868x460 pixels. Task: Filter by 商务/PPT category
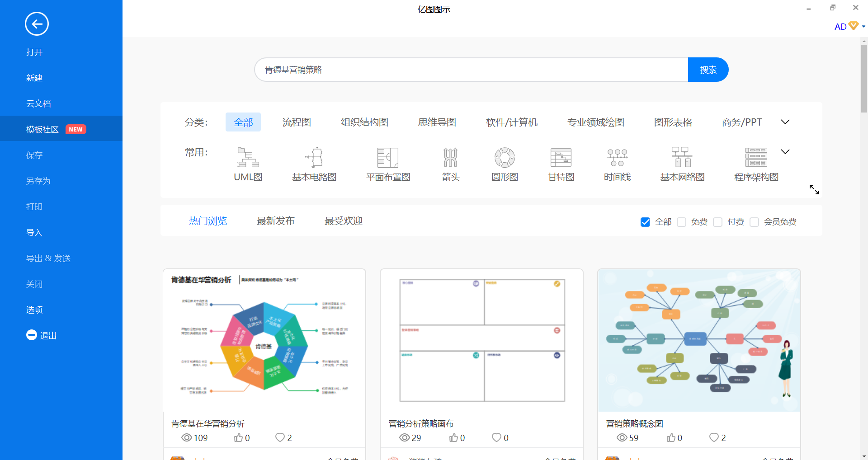(x=742, y=122)
